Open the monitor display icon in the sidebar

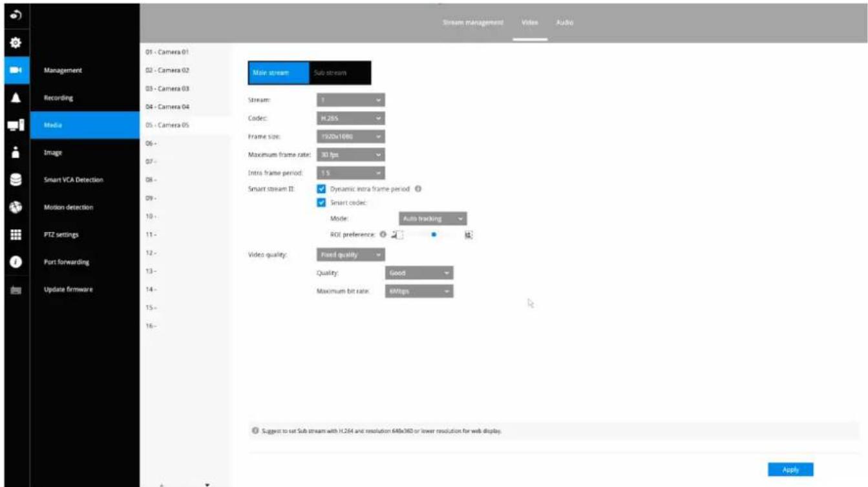coord(16,125)
